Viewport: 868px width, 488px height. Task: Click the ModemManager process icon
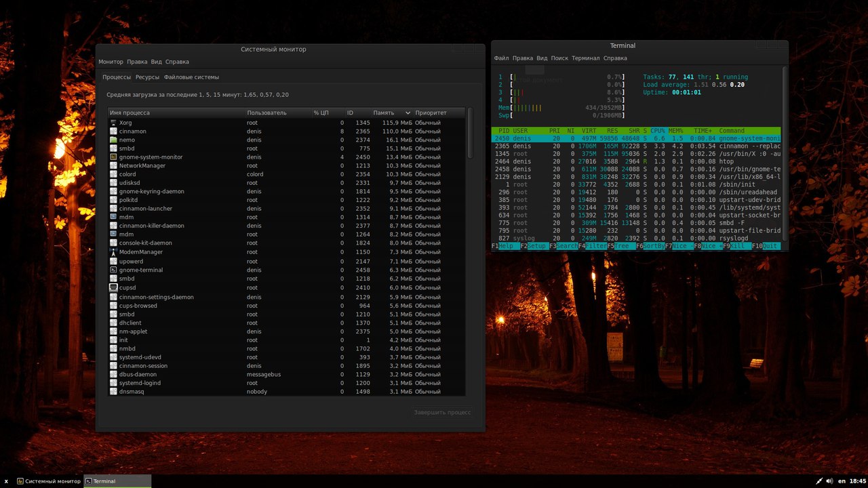coord(113,252)
